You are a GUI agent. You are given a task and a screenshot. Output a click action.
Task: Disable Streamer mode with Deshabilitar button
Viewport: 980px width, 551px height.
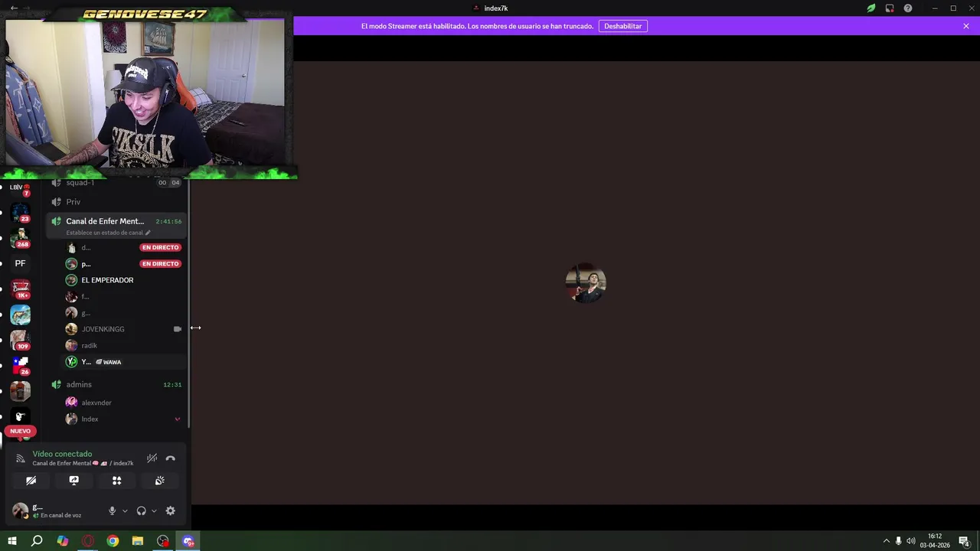pos(622,26)
